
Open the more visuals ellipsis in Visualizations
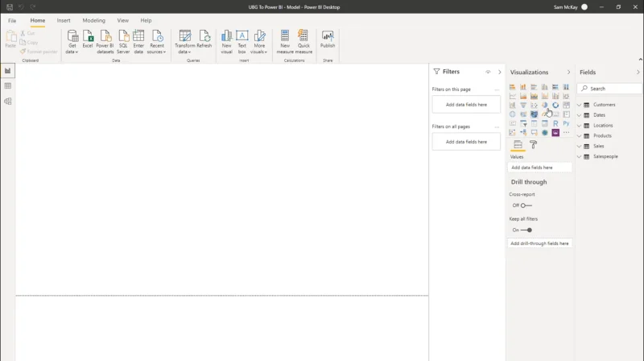[566, 132]
